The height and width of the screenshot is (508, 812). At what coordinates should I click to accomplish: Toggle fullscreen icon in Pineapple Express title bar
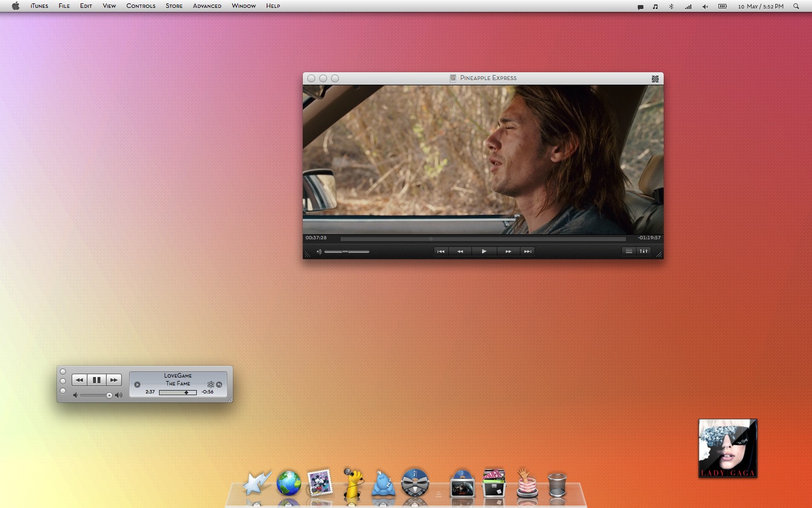655,79
